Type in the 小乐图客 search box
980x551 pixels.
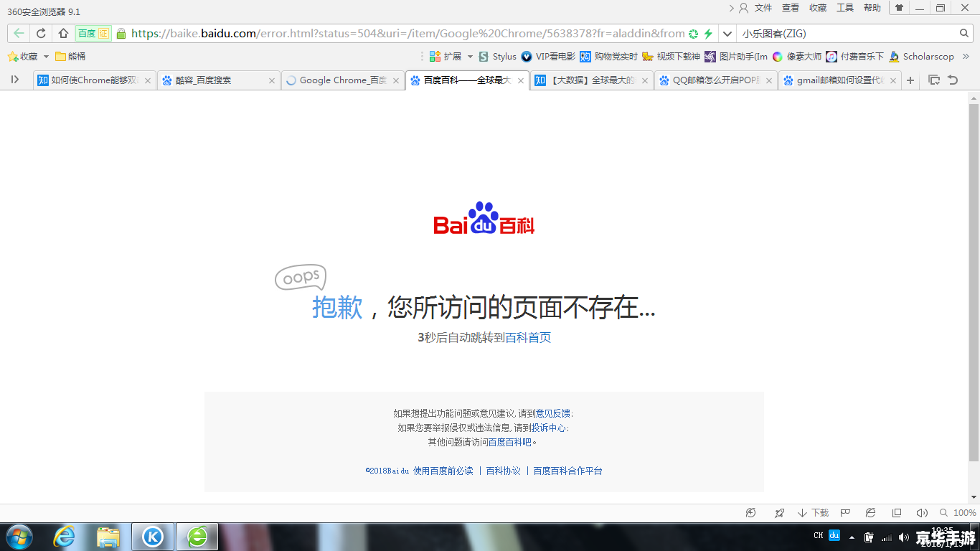click(847, 34)
